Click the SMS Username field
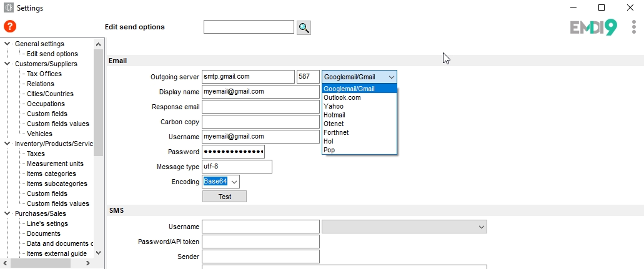The height and width of the screenshot is (269, 644). [x=261, y=227]
